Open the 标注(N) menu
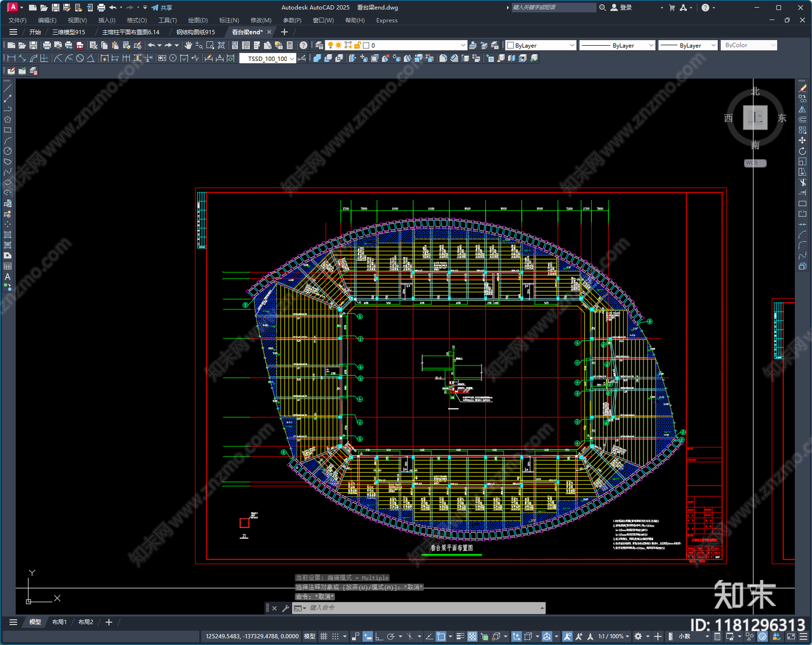 (x=229, y=20)
